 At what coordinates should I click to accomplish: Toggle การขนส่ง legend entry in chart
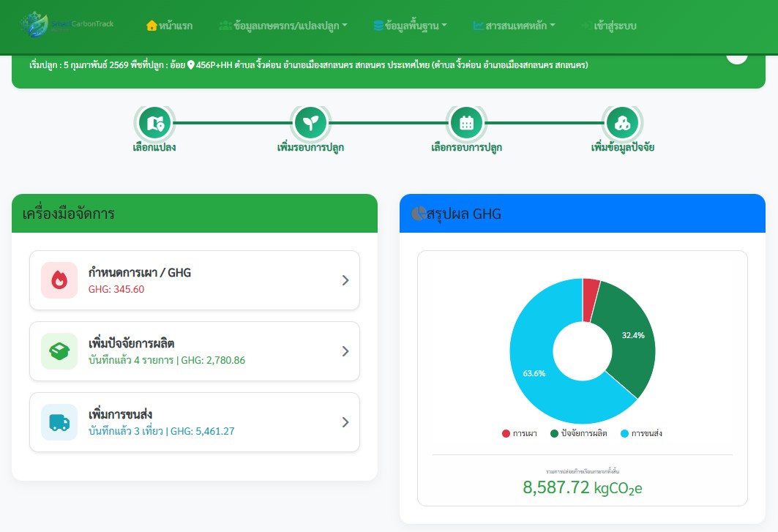[x=642, y=433]
